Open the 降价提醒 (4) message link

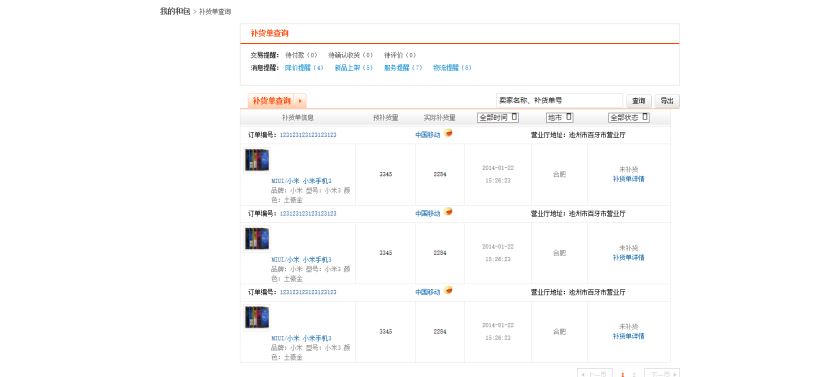[x=304, y=68]
